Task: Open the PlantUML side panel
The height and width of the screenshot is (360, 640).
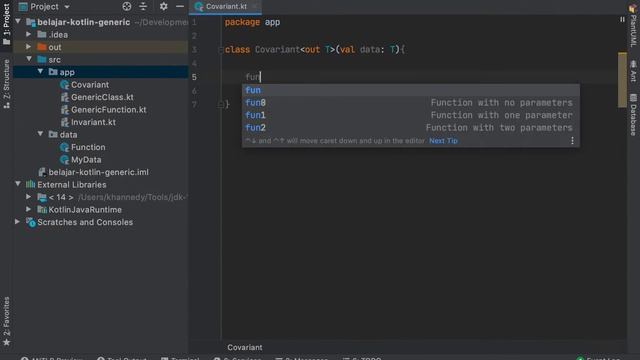Action: tap(633, 26)
